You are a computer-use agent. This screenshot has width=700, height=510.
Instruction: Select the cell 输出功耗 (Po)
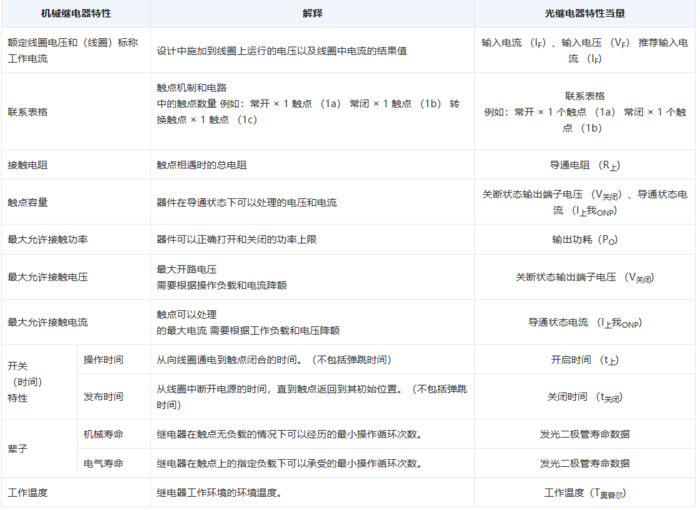click(584, 240)
